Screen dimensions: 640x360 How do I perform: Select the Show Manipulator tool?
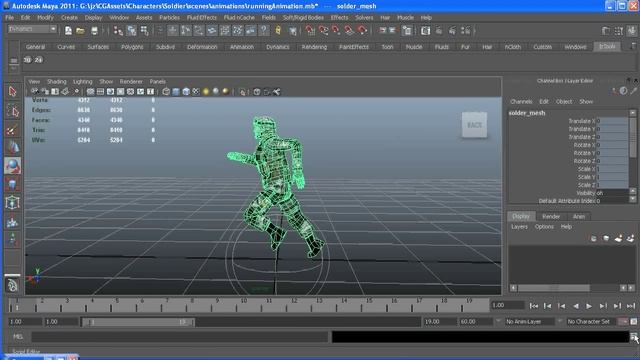pos(13,240)
